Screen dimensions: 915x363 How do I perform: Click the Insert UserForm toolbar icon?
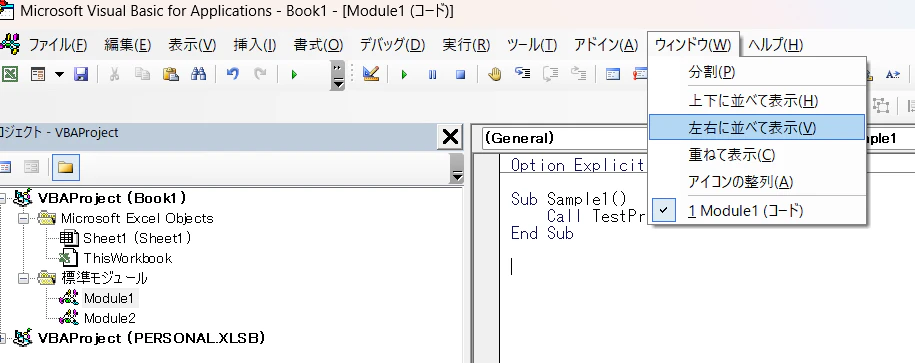38,74
